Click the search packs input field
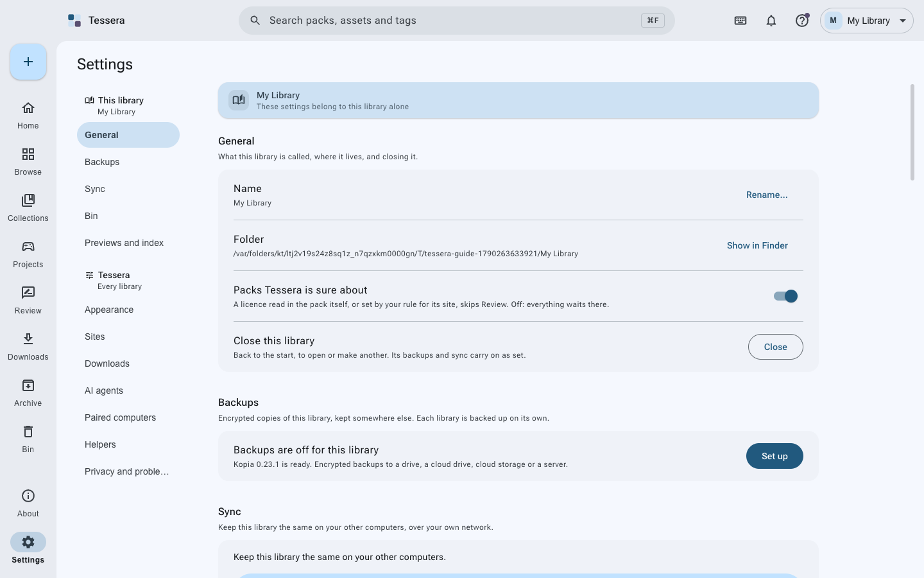Screen dimensions: 924x578 [457, 21]
